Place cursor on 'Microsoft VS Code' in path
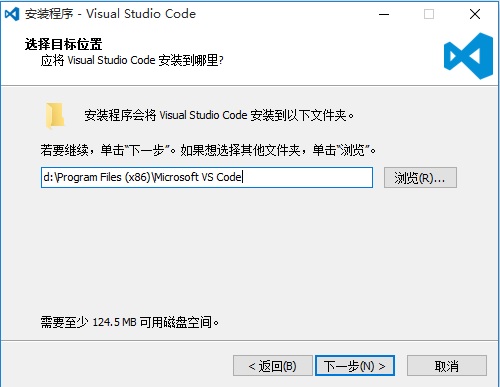Screen dimensions: 500x387 point(198,177)
